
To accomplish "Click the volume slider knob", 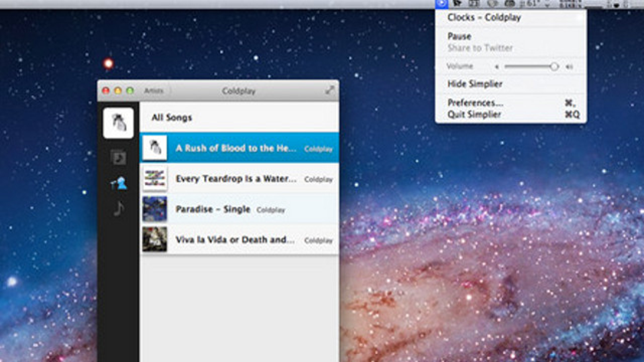I will tap(554, 66).
